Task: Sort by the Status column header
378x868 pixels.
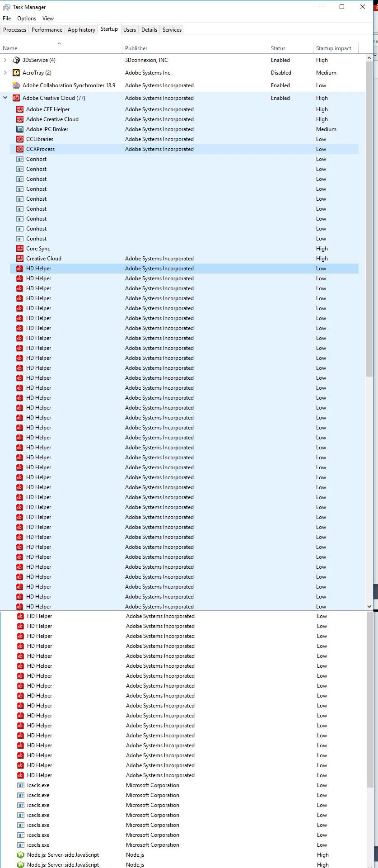Action: (290, 47)
